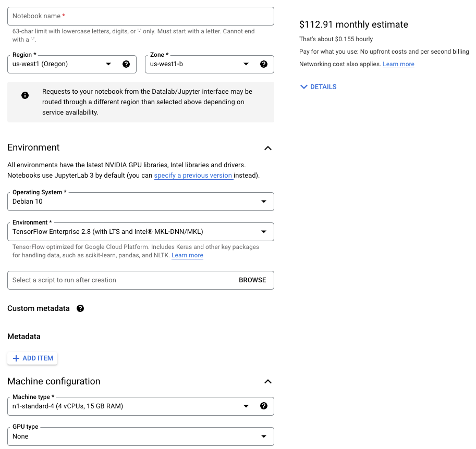This screenshot has height=449, width=476.
Task: Click the plus icon beside ADD ITEM
Action: (16, 358)
